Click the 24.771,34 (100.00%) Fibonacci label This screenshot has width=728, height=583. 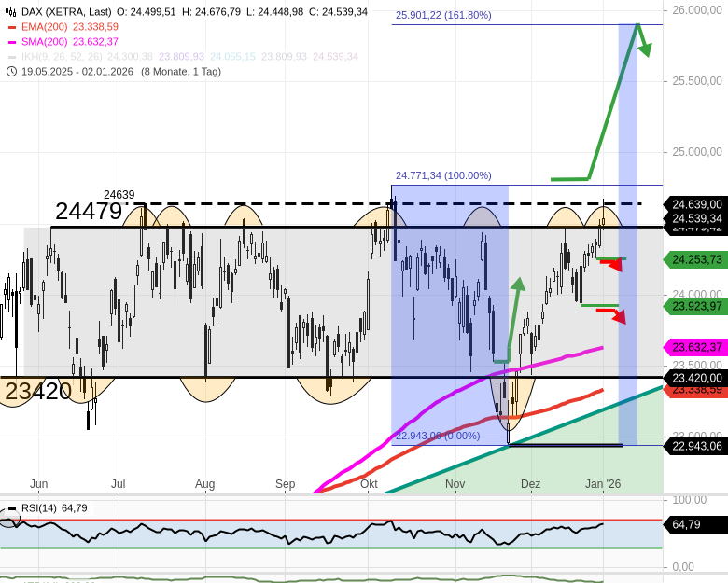pyautogui.click(x=443, y=175)
